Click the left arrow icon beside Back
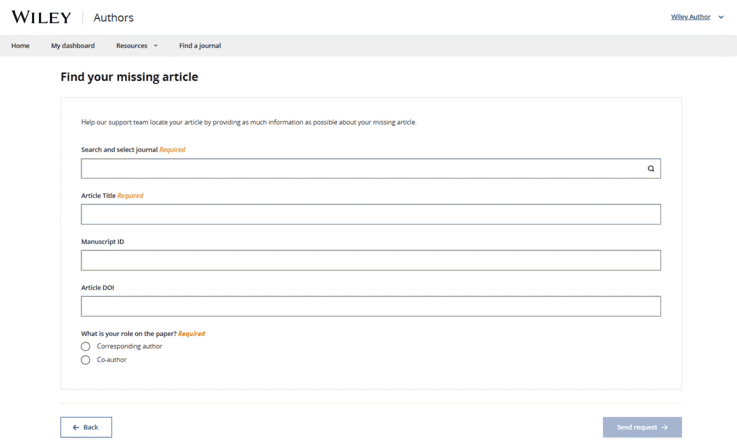737x444 pixels. click(x=76, y=427)
